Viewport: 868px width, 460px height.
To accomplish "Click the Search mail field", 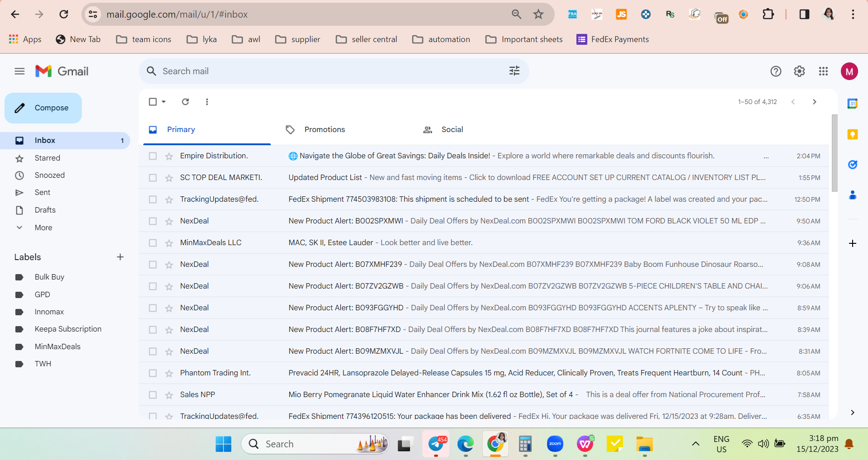I will click(334, 71).
